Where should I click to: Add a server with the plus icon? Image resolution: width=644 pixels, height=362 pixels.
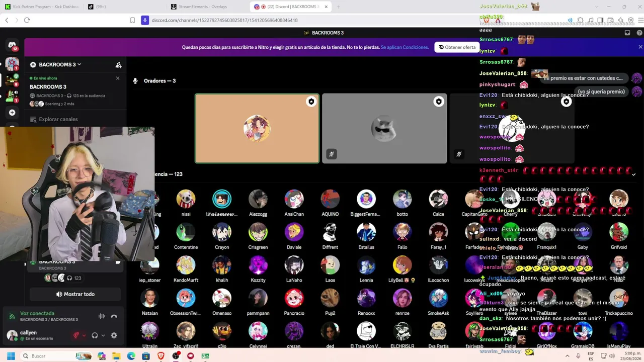click(x=12, y=112)
